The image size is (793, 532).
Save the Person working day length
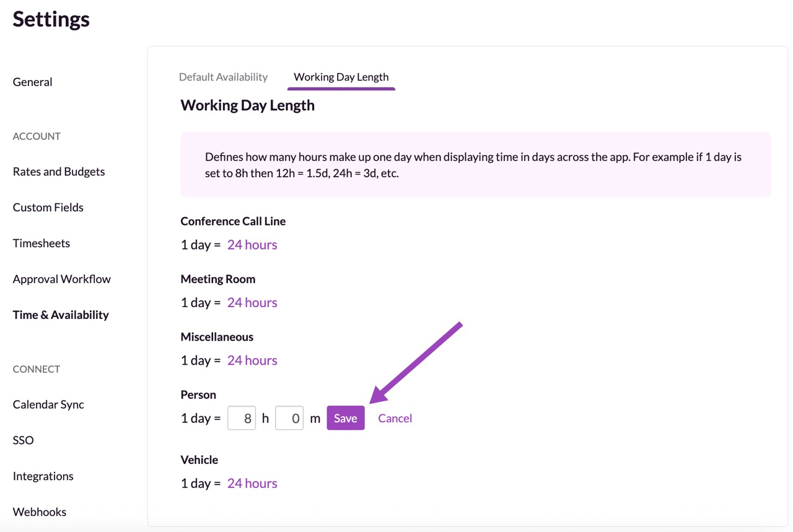tap(345, 418)
